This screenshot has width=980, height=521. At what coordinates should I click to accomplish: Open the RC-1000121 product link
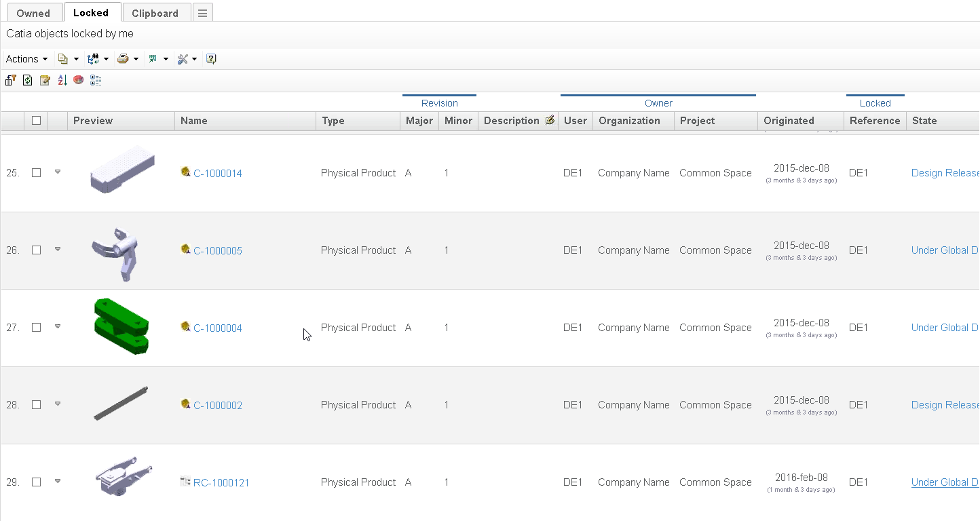pyautogui.click(x=221, y=483)
